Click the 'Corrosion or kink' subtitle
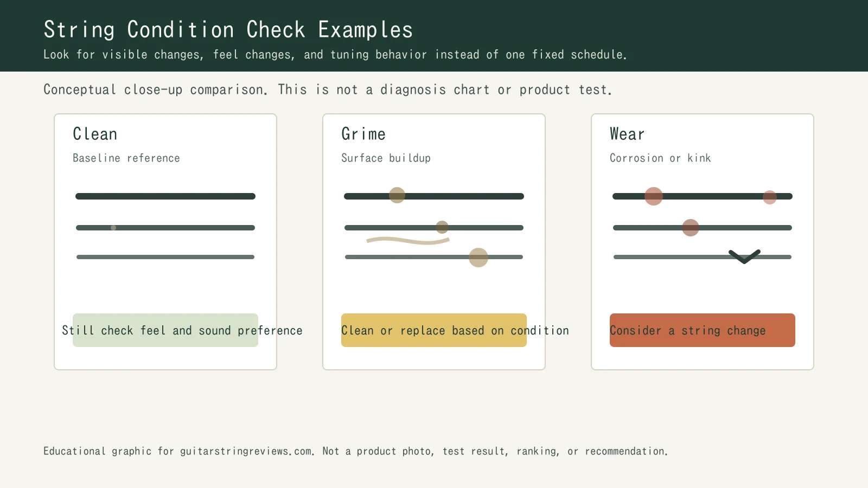 coord(660,158)
